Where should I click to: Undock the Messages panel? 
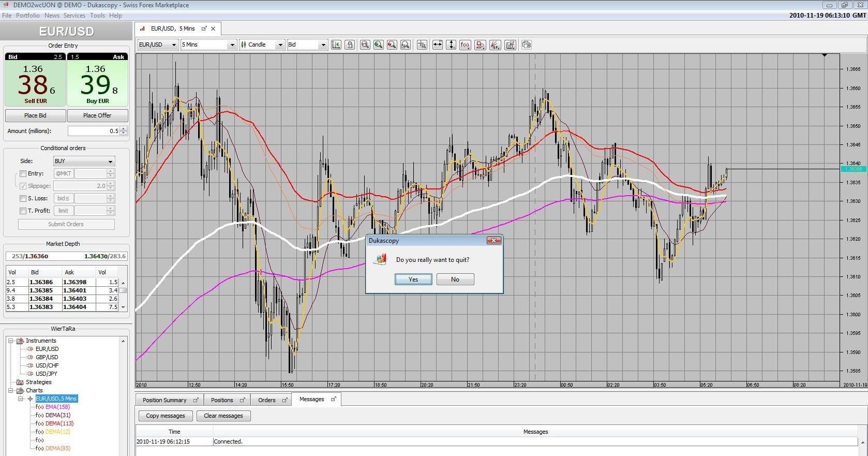[333, 399]
